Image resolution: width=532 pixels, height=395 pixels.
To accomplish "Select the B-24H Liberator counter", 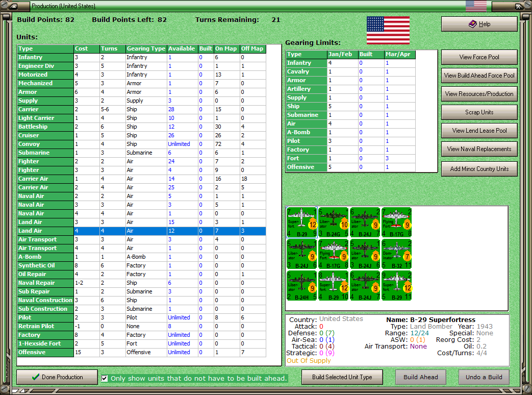I will 301,285.
